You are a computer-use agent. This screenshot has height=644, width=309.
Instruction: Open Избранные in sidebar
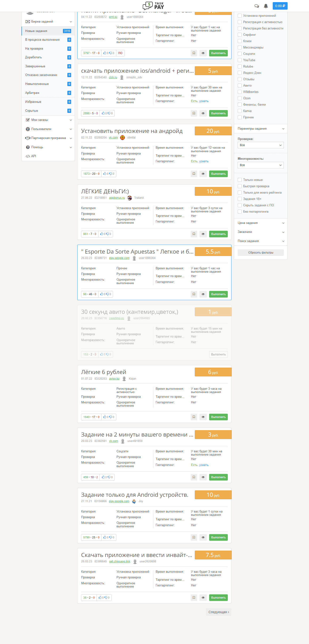[x=48, y=102]
